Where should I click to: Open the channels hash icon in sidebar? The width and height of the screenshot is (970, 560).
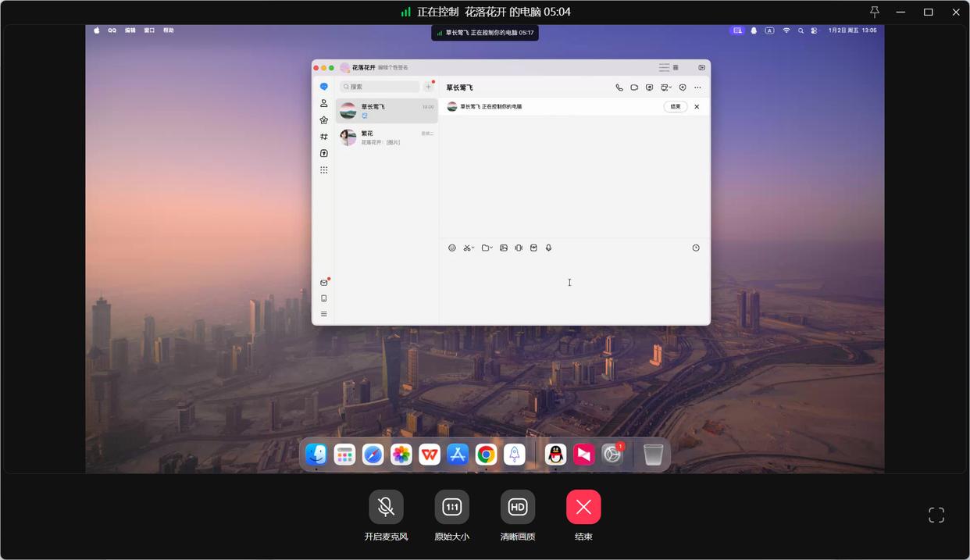coord(323,137)
